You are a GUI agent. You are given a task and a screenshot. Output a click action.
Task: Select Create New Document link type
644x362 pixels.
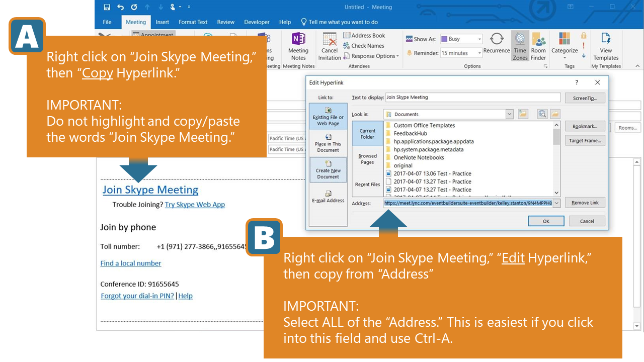[328, 169]
